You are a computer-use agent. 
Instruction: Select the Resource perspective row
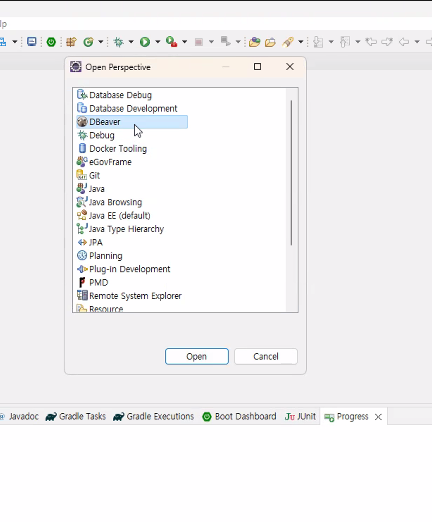[100, 308]
